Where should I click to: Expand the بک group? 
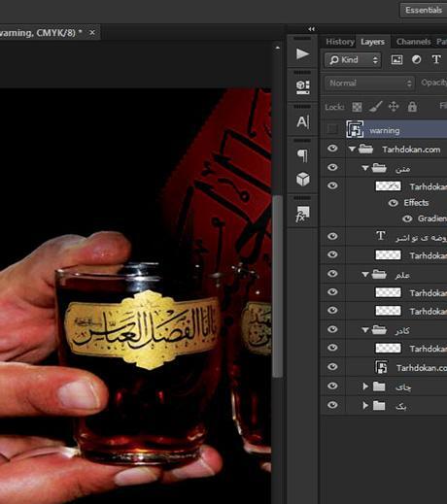(365, 405)
